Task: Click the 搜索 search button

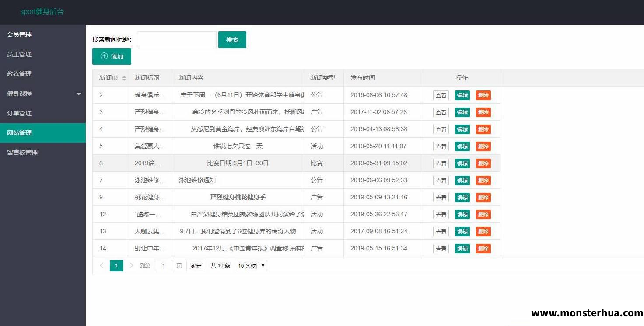Action: coord(232,40)
